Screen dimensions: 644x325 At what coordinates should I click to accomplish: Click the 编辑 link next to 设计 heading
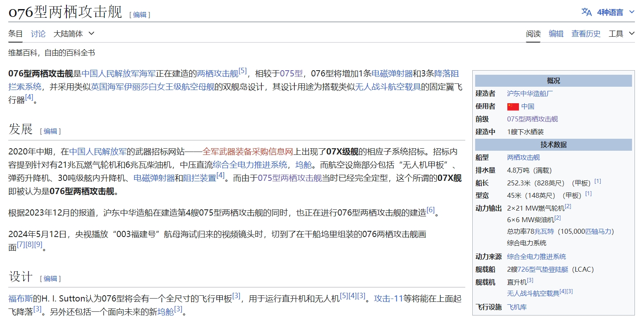point(50,279)
